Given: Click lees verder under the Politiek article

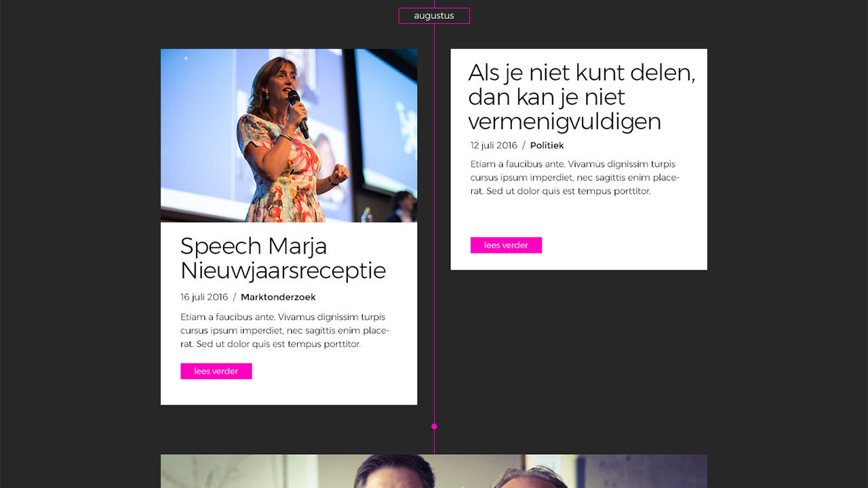Looking at the screenshot, I should pyautogui.click(x=506, y=245).
